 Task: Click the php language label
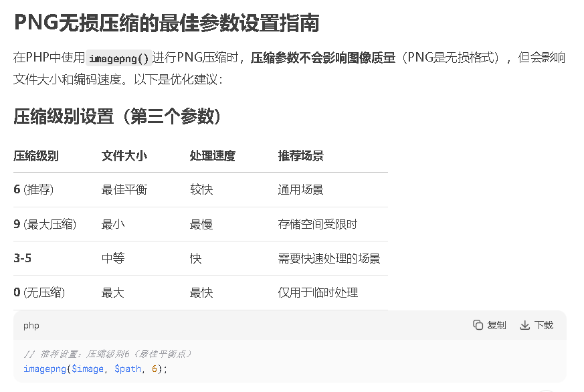[x=31, y=326]
